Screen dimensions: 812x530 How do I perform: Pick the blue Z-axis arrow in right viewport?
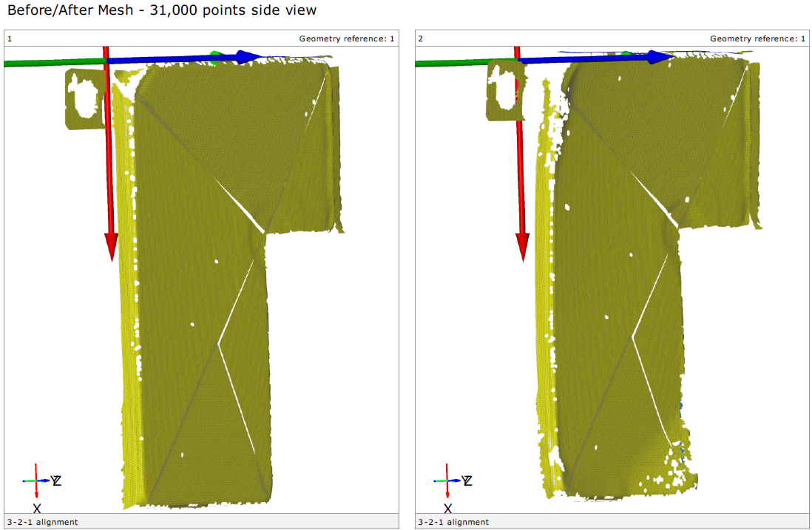pyautogui.click(x=592, y=58)
